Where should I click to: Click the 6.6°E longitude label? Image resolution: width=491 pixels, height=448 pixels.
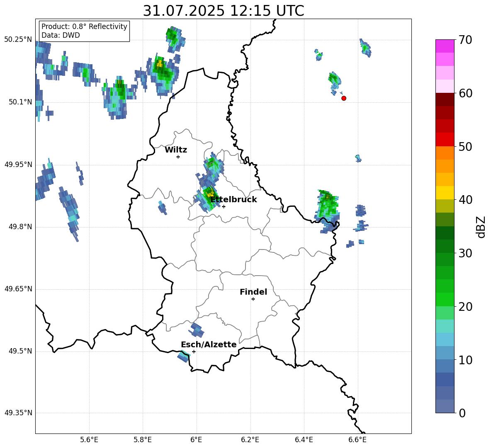point(357,440)
